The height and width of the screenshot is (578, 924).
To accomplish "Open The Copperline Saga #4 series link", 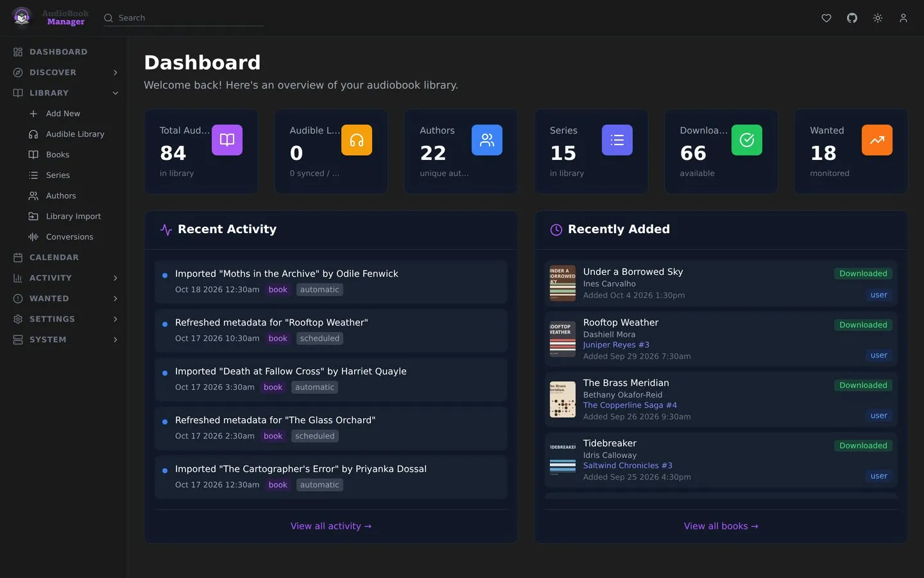I will (630, 405).
